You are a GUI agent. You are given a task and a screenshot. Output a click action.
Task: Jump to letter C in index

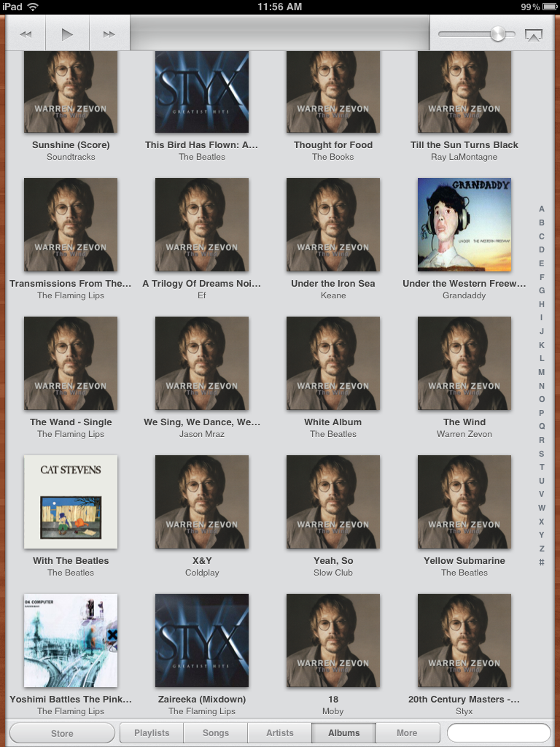point(542,236)
